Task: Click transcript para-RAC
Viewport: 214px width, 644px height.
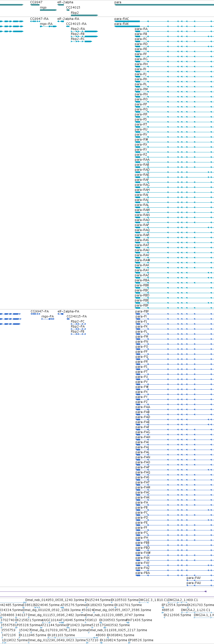Action: 122,19
